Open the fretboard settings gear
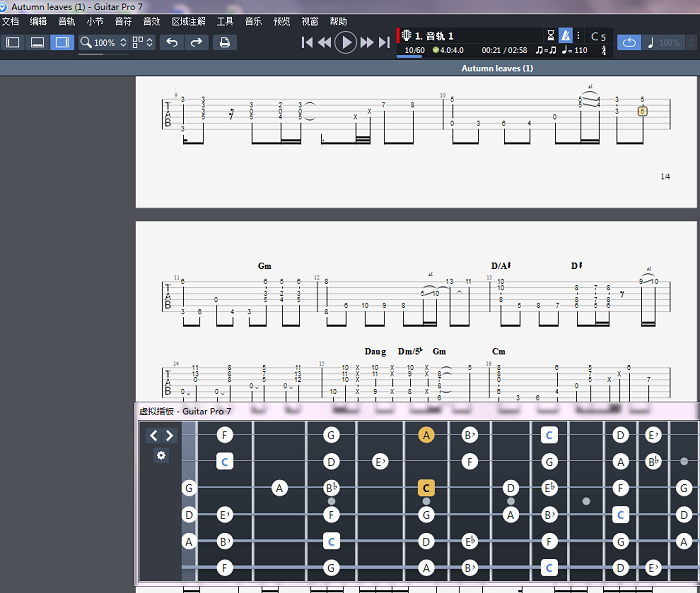700x593 pixels. click(x=161, y=455)
